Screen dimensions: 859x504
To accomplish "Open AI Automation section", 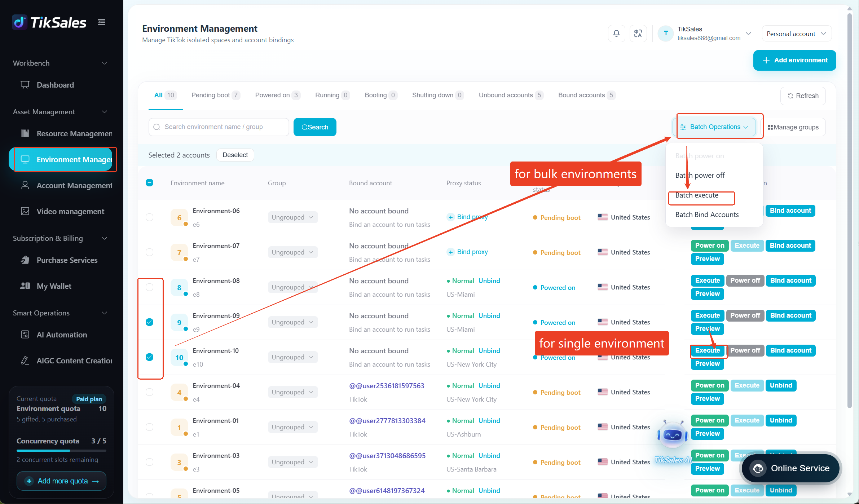I will pyautogui.click(x=62, y=335).
